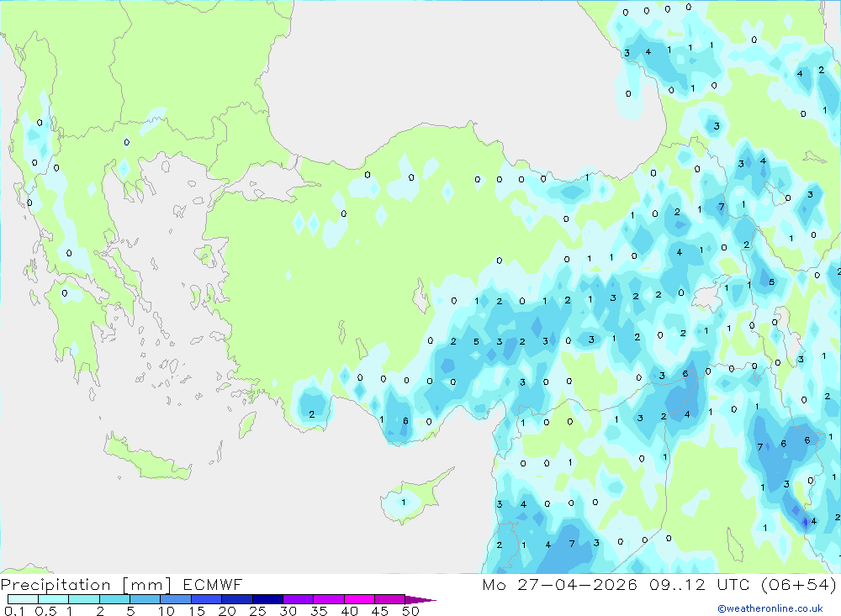This screenshot has width=841, height=616.
Task: Pick the 15–20 mm blue legend swatch
Action: (x=206, y=599)
